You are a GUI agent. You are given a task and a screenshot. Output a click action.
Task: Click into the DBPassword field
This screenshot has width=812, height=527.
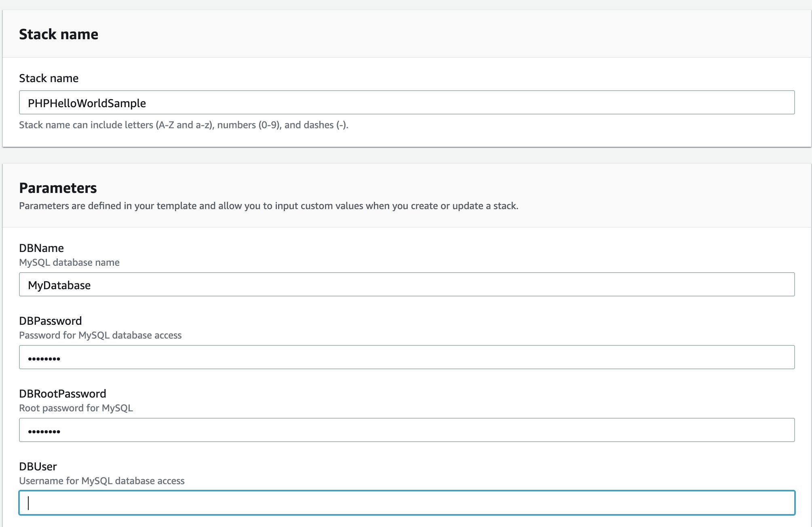click(x=407, y=358)
